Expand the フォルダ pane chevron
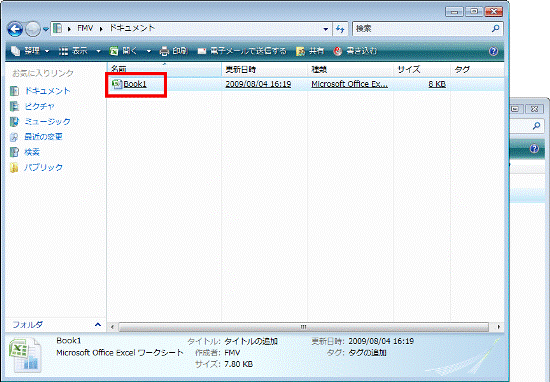The image size is (550, 382). 98,325
